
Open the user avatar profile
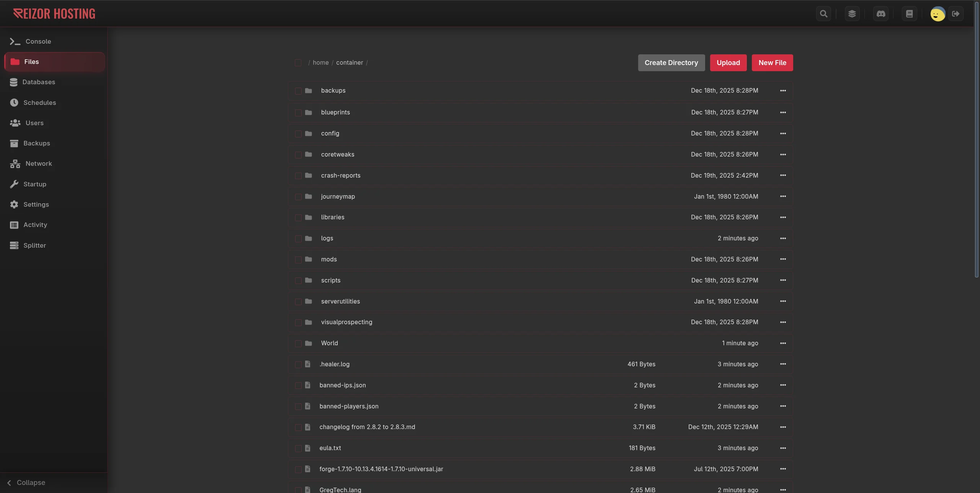(938, 14)
